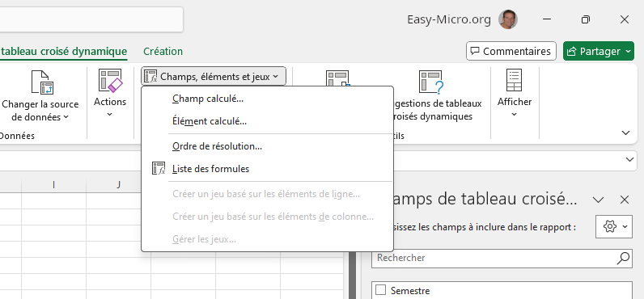Select column J header
This screenshot has height=299, width=644.
point(118,185)
